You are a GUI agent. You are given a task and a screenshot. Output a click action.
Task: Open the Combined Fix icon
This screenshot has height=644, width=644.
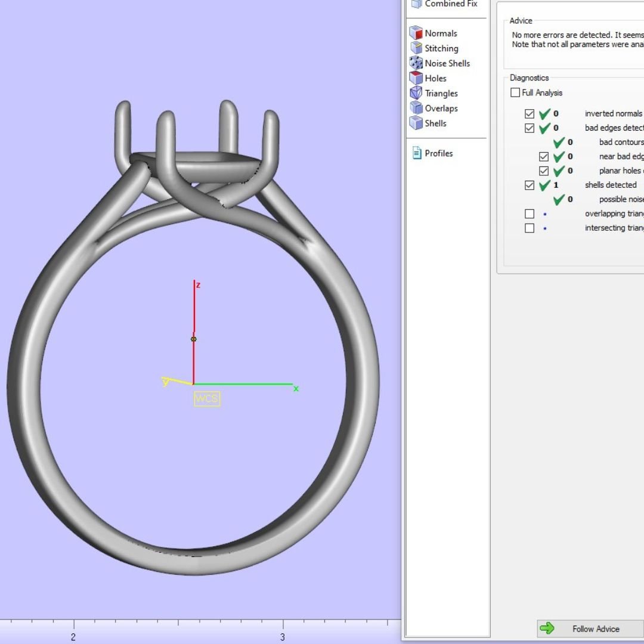point(416,4)
